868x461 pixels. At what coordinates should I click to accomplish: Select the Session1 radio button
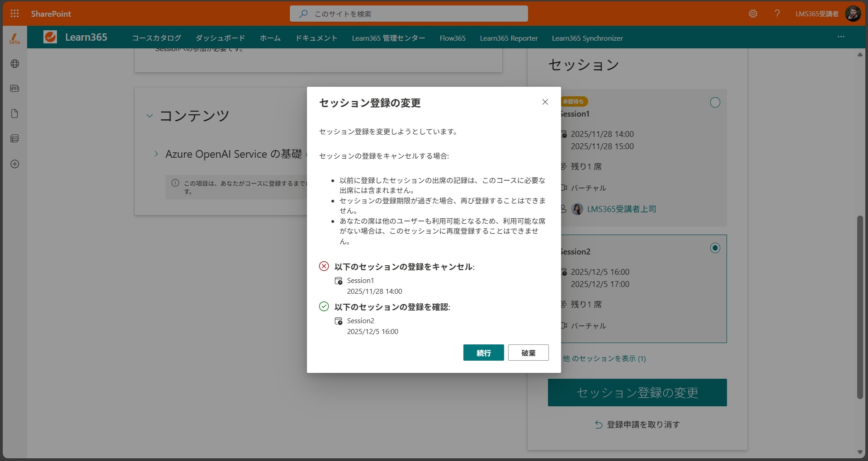tap(715, 103)
